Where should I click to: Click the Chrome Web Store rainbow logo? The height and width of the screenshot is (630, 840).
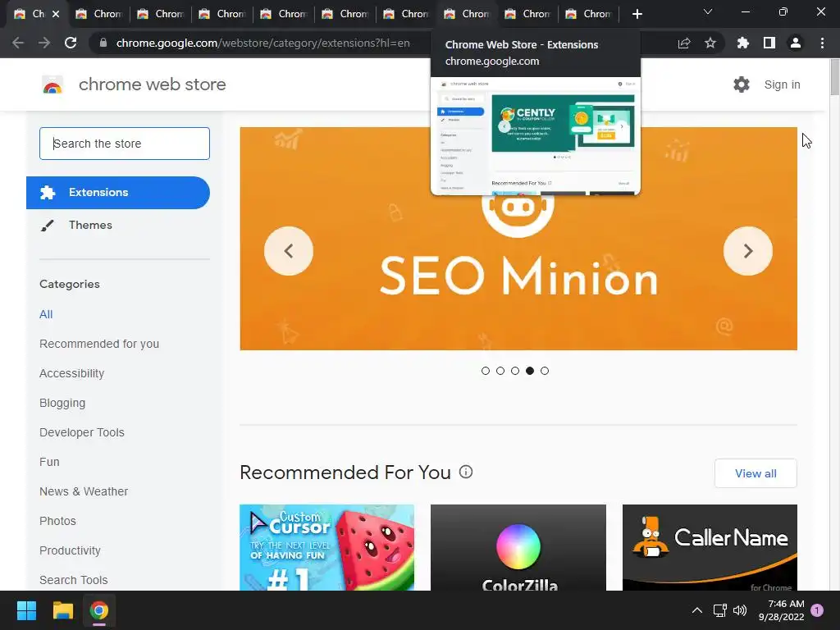52,84
